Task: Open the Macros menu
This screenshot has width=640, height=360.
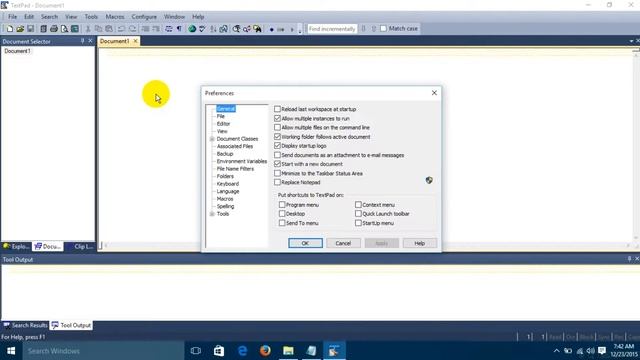Action: [115, 17]
